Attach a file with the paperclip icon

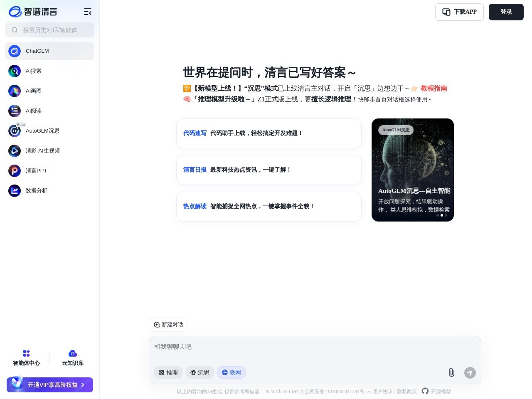pos(451,373)
